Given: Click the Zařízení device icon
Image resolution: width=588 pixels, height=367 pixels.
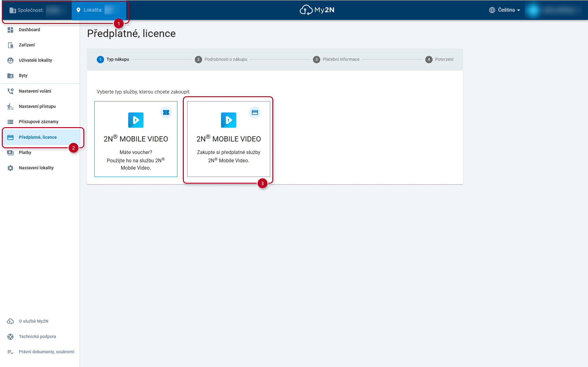Looking at the screenshot, I should 10,45.
